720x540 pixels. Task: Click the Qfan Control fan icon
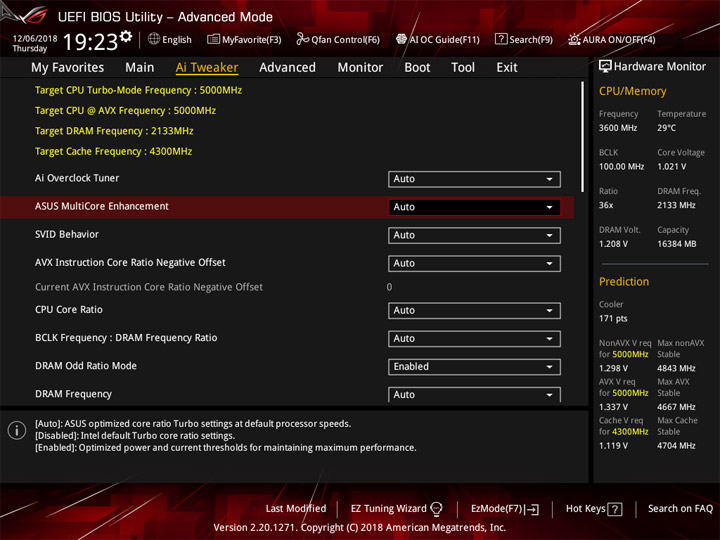coord(302,39)
